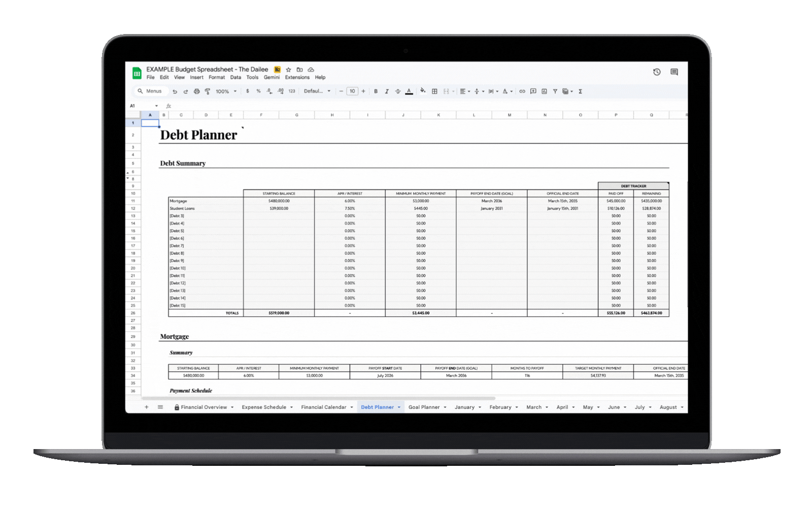812x508 pixels.
Task: Click the print icon in toolbar
Action: tap(196, 91)
